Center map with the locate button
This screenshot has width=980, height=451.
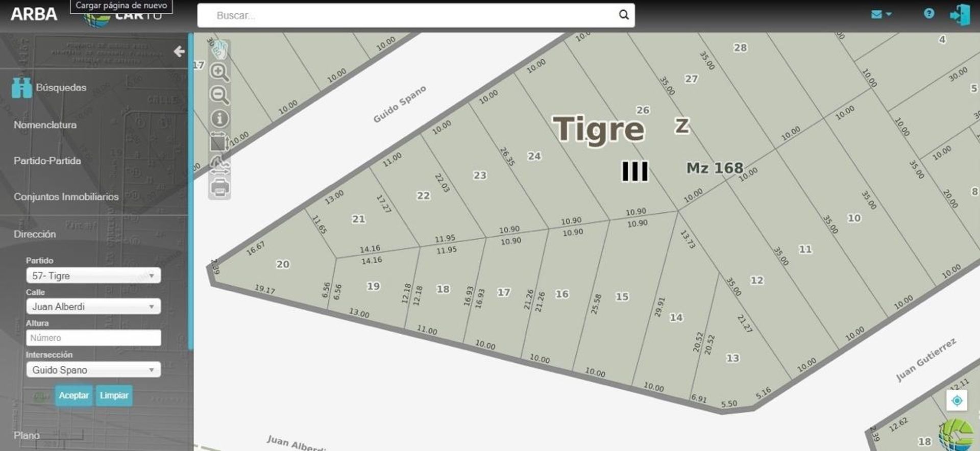[957, 400]
